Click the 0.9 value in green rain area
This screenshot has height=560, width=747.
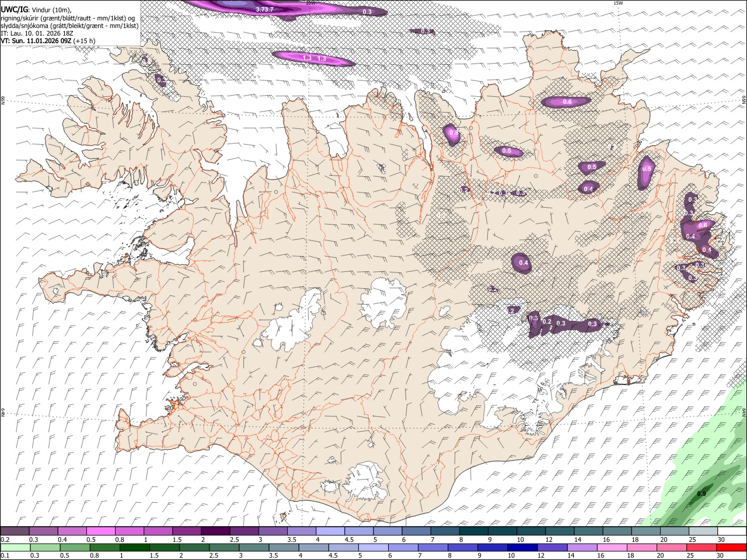click(701, 494)
